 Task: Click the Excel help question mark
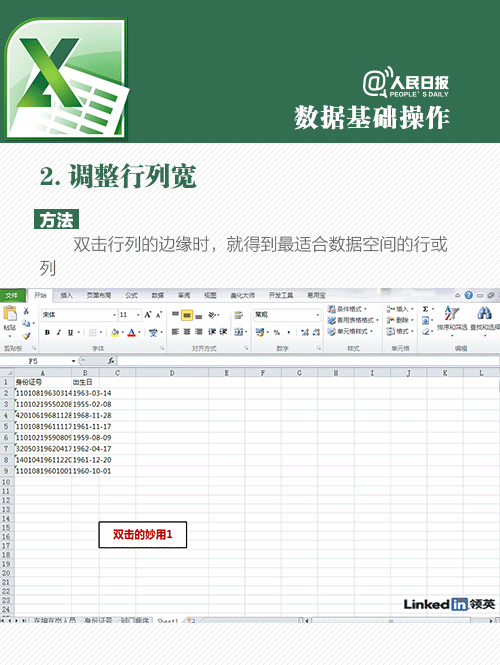(469, 295)
